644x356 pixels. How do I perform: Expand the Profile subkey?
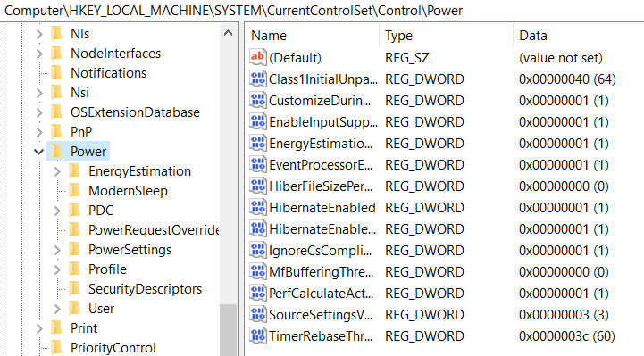[x=57, y=269]
